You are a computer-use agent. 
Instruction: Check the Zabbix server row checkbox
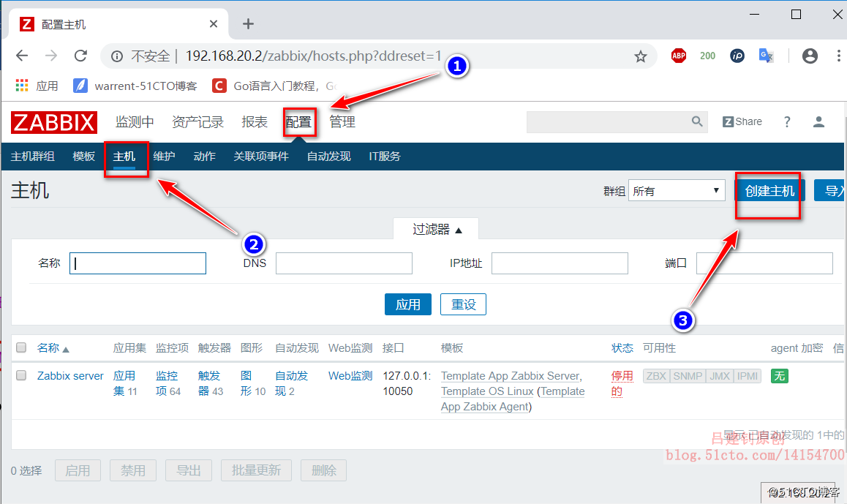pos(21,375)
